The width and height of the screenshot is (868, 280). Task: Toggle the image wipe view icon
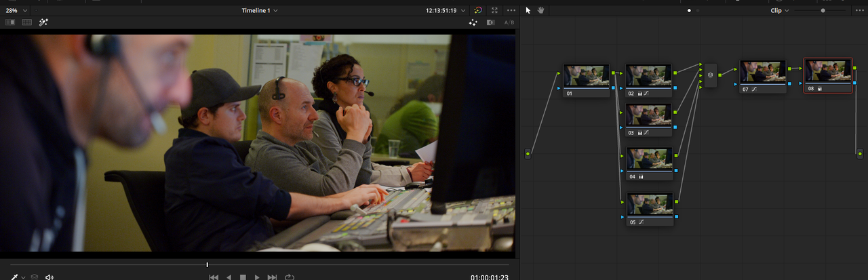[x=10, y=22]
